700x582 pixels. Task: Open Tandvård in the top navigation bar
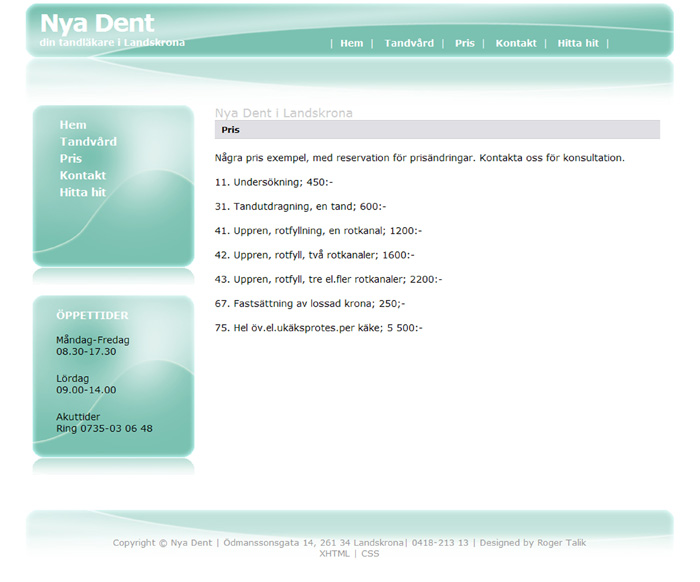point(409,43)
